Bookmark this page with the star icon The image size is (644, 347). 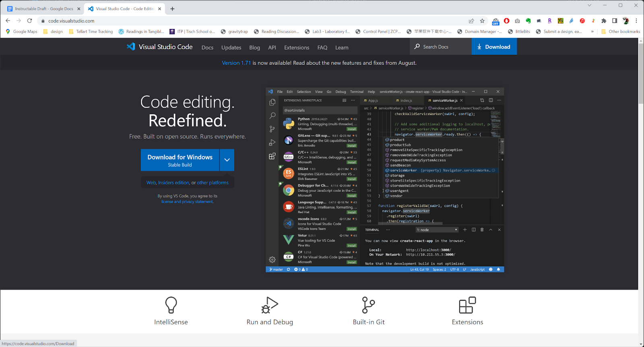[482, 21]
